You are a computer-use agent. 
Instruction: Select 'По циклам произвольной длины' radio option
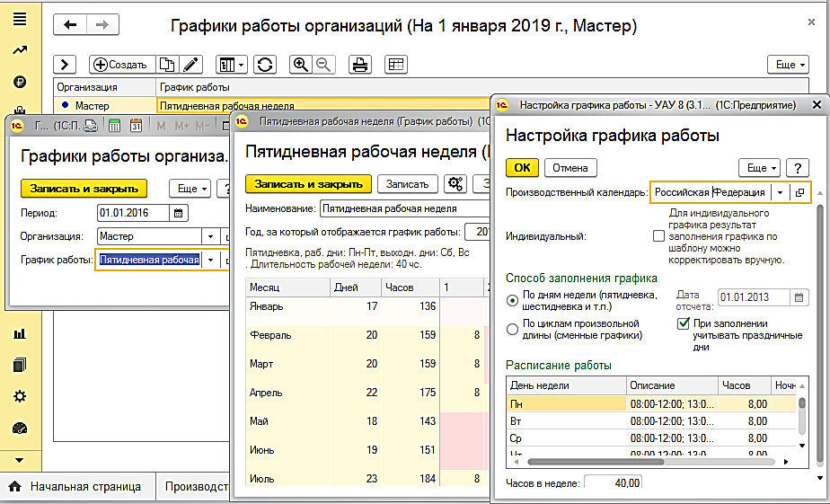point(513,329)
